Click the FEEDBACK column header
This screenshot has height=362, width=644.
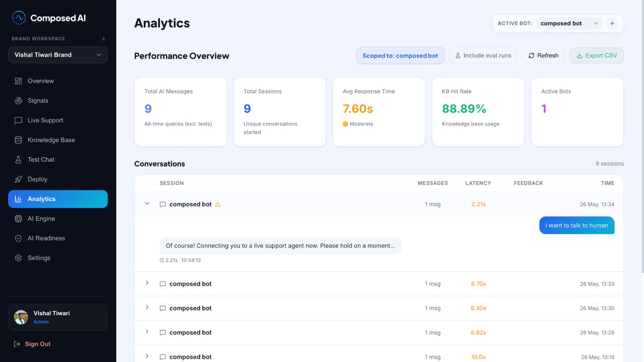528,183
